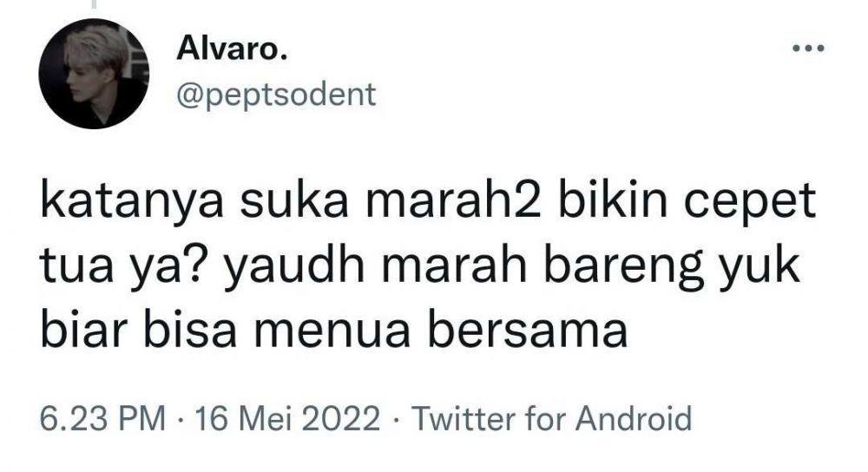Screen dimensions: 868x472
Task: Click the display name Alvaro.
Action: click(x=232, y=49)
